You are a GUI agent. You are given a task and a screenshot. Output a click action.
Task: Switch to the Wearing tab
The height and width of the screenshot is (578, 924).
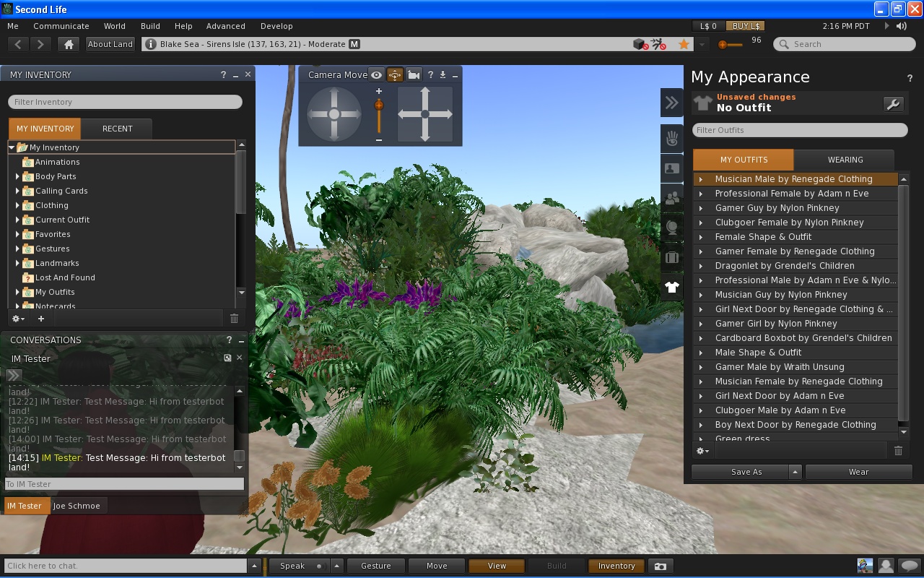pyautogui.click(x=845, y=160)
